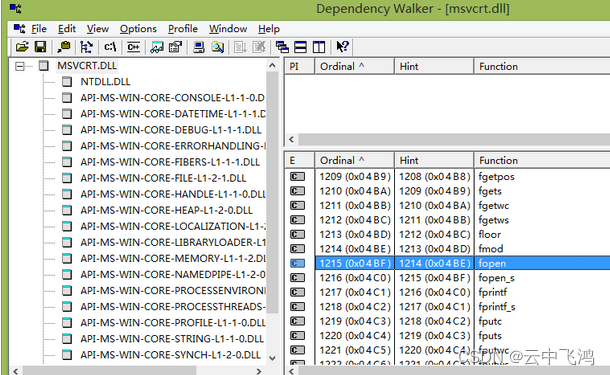Click Configure Module Search Order icon

pos(217,47)
